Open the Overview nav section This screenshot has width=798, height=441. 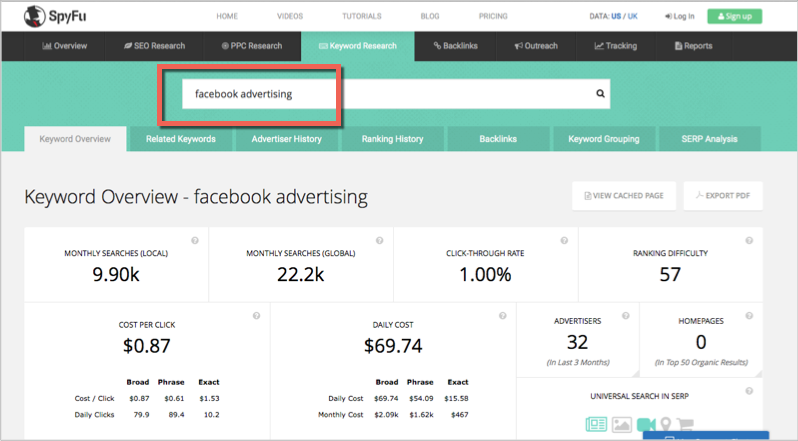click(64, 46)
